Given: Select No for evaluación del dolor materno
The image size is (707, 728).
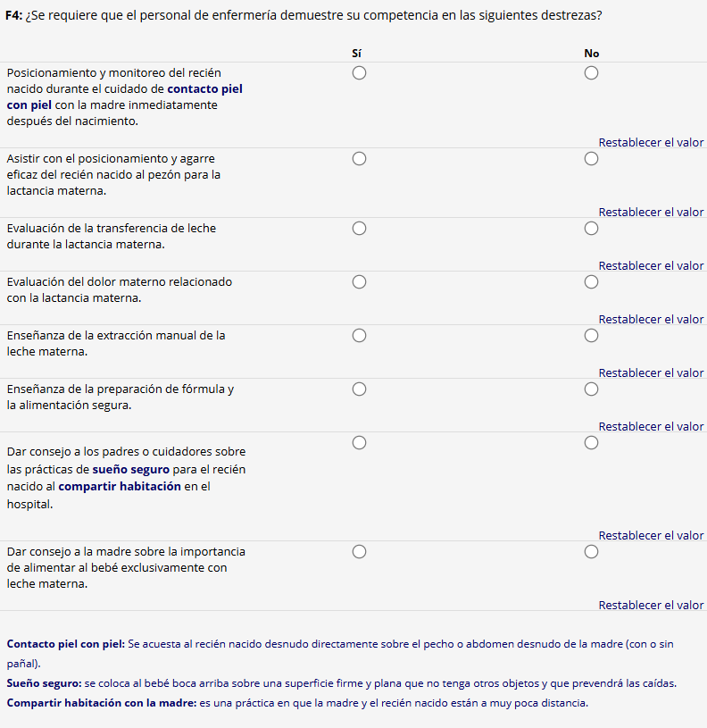Looking at the screenshot, I should [591, 282].
